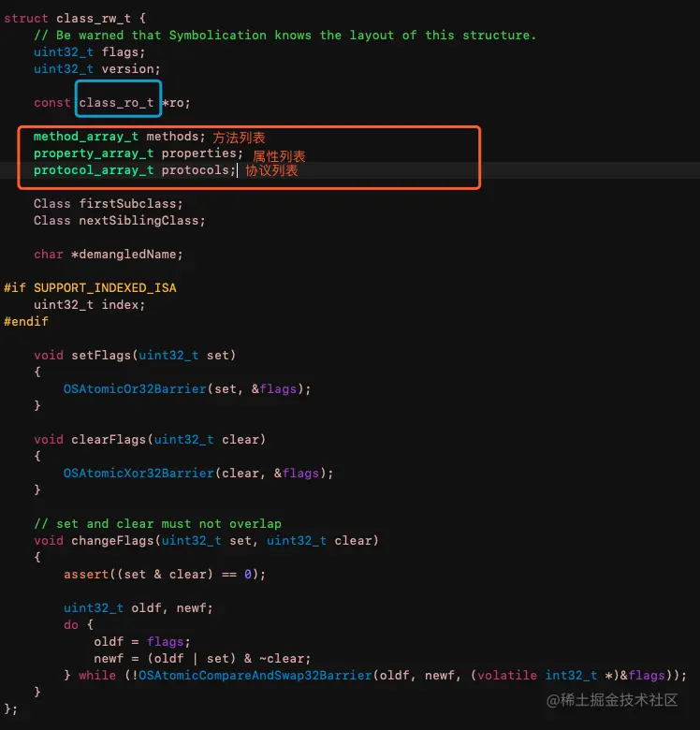The image size is (700, 730).
Task: Select the "OSAtomicCompareAndSwap32Barrier" call
Action: click(255, 675)
